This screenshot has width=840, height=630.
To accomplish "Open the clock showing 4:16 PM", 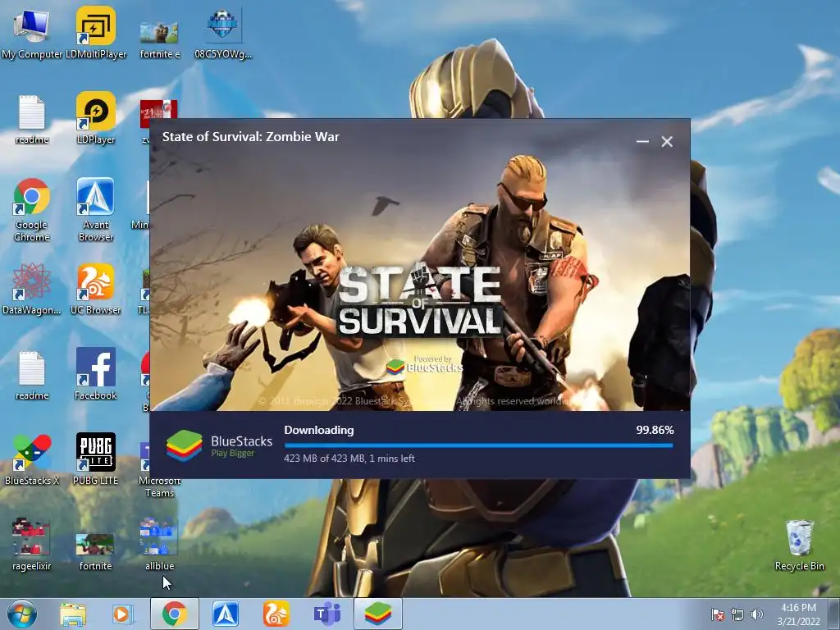I will click(x=799, y=614).
